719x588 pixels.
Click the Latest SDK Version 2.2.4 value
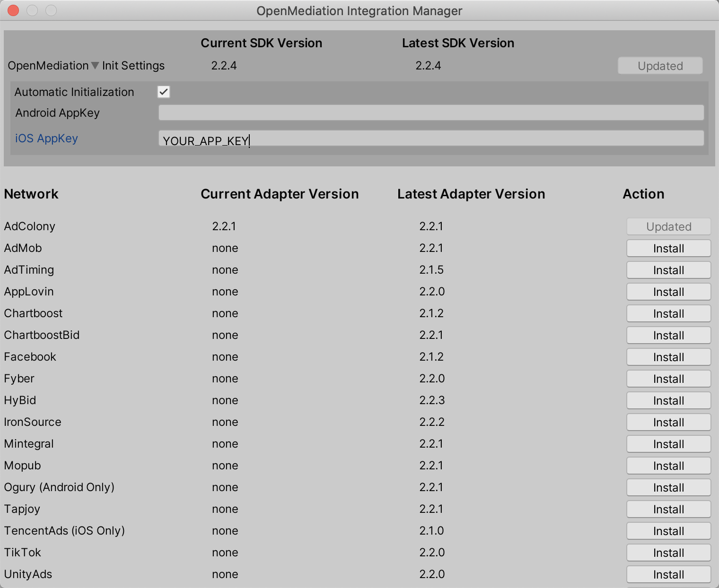429,66
